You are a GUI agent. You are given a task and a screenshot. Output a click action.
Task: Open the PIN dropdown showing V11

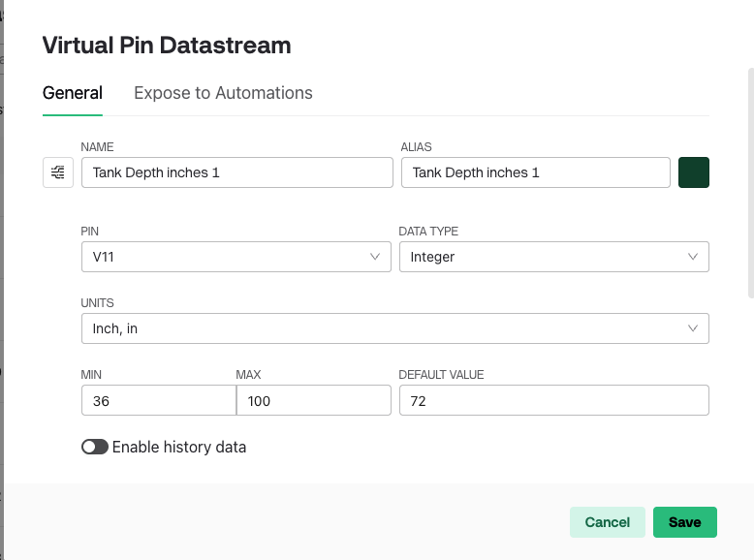(x=223, y=257)
